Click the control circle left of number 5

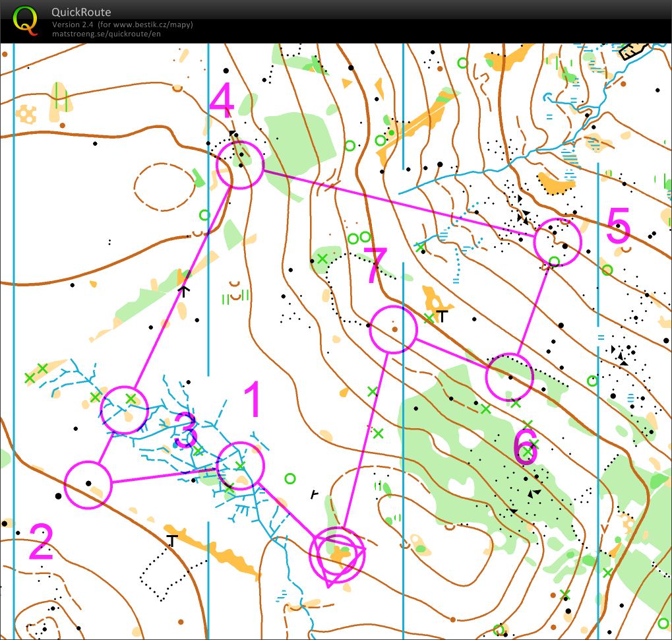557,241
